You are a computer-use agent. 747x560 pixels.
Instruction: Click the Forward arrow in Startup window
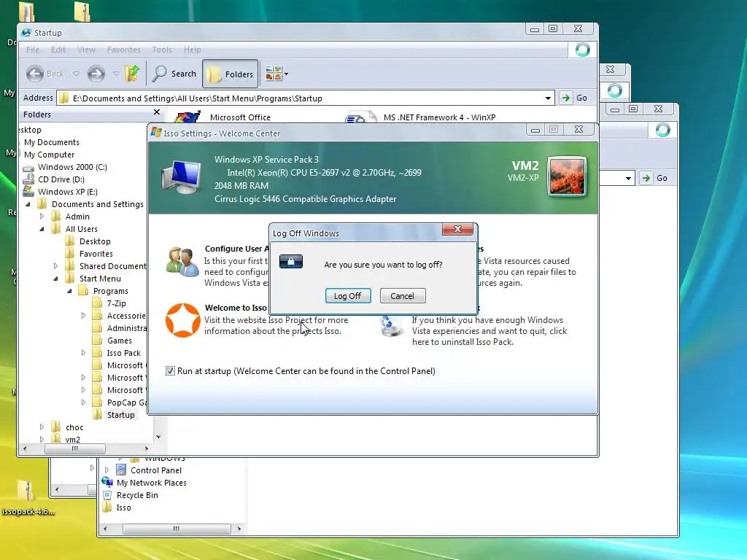pyautogui.click(x=96, y=74)
